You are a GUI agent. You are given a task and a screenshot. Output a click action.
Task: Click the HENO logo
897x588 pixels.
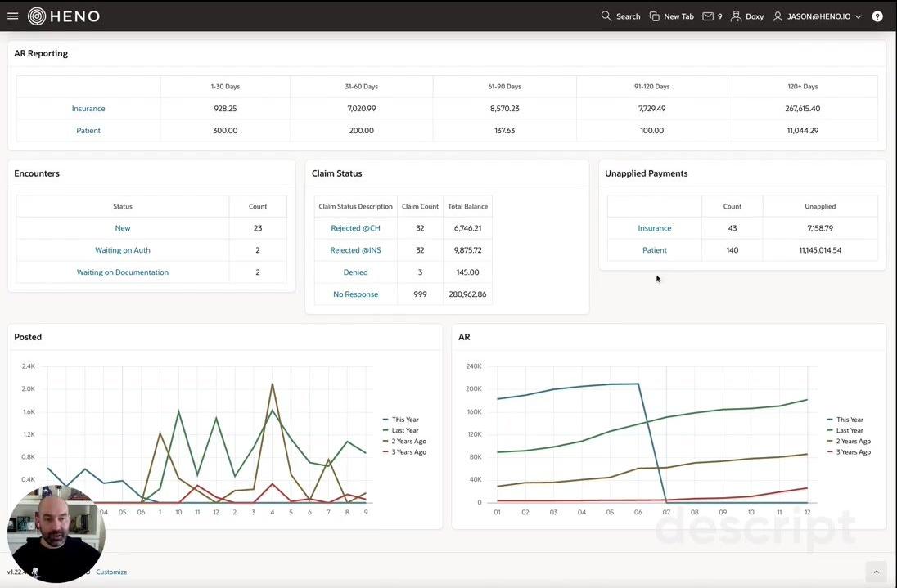point(64,16)
